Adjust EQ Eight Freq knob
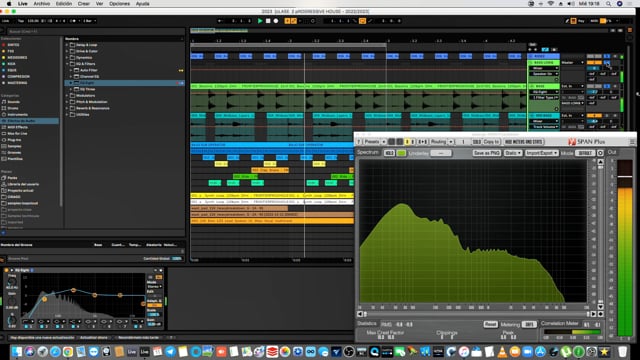Viewport: 640px width, 360px height. click(x=12, y=281)
